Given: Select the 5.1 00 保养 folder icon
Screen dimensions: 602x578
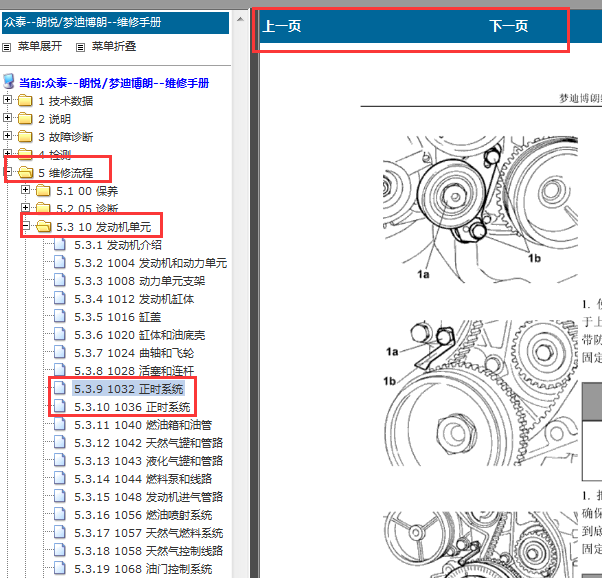Looking at the screenshot, I should pos(43,190).
